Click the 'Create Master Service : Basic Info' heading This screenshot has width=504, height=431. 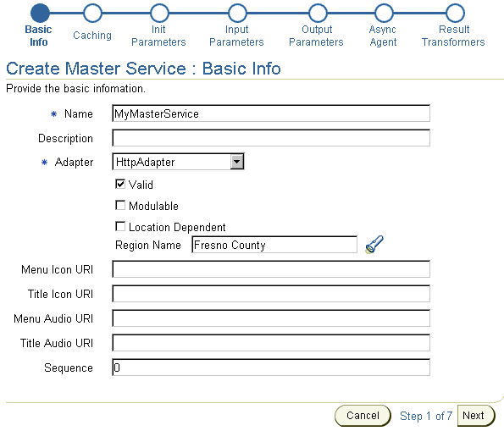coord(143,69)
